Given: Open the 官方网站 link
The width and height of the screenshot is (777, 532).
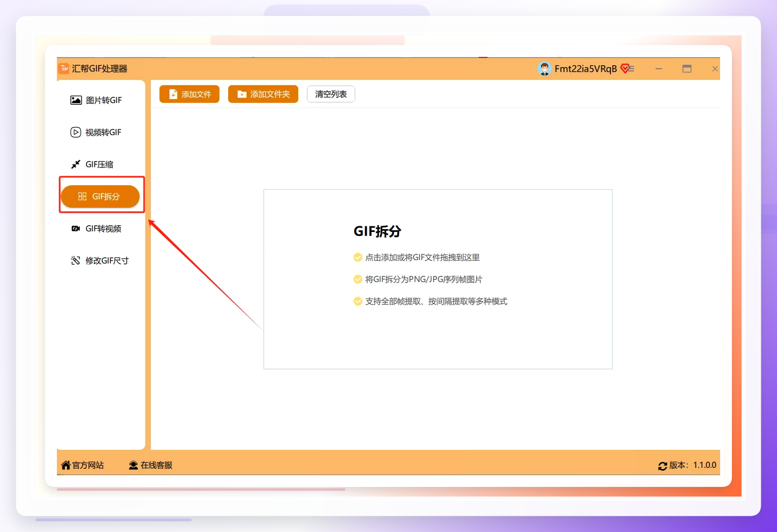Looking at the screenshot, I should coord(82,465).
